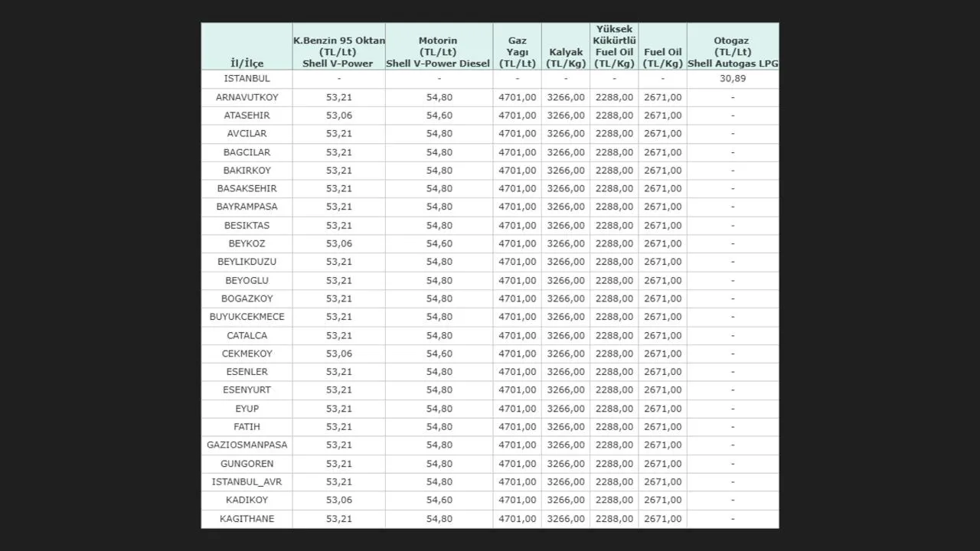Click BEYOGLU high-sulfur fuel oil 2288,00
The image size is (980, 551).
614,280
